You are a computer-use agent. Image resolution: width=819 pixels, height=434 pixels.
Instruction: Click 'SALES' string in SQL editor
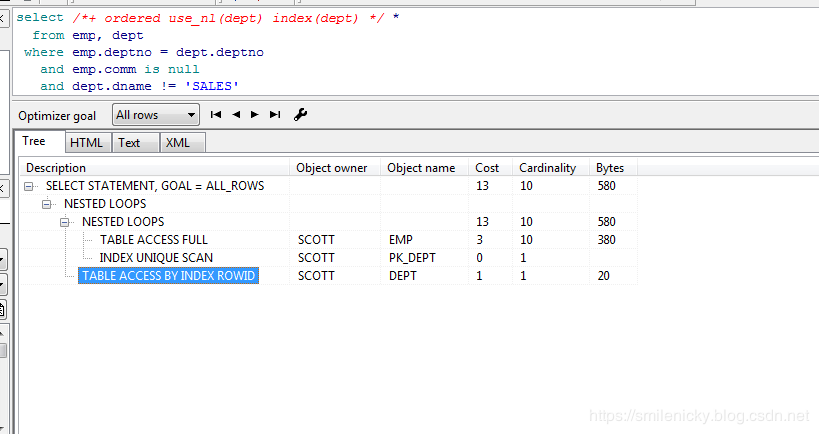(212, 86)
